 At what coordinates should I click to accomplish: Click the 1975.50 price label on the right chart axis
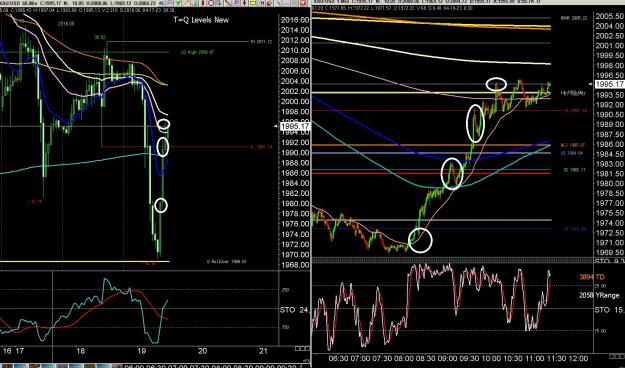609,213
